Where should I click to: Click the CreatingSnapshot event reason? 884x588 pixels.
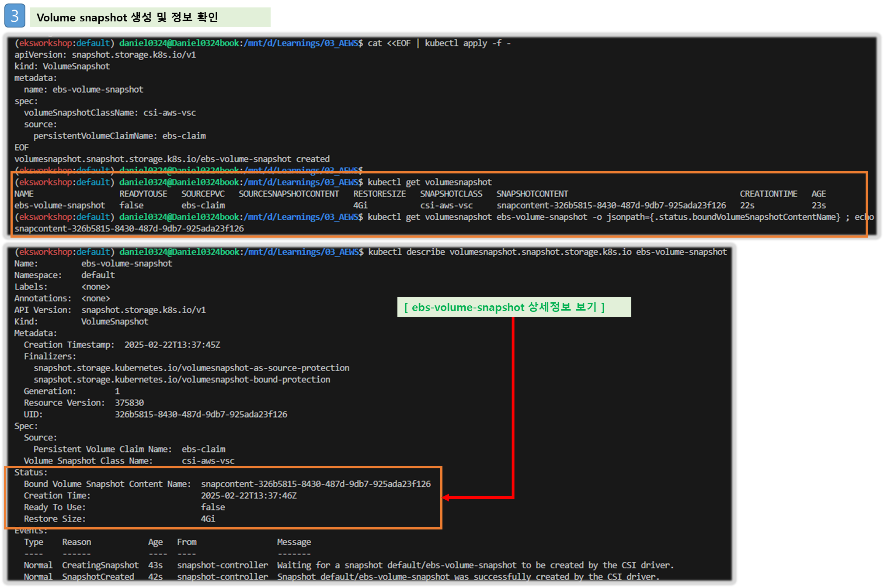[x=100, y=565]
